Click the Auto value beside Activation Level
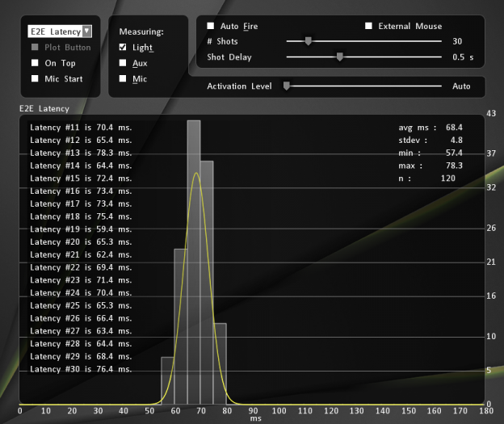This screenshot has height=424, width=504. [461, 86]
